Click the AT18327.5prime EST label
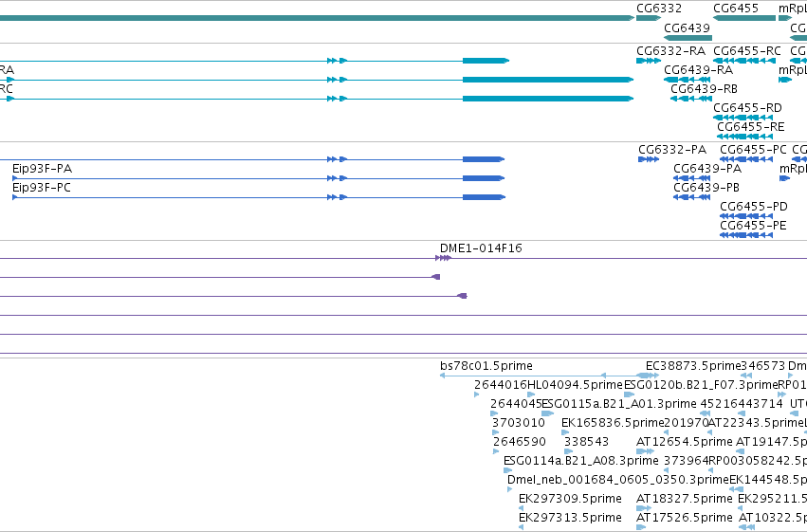Viewport: 807px width, 532px height. click(x=684, y=499)
